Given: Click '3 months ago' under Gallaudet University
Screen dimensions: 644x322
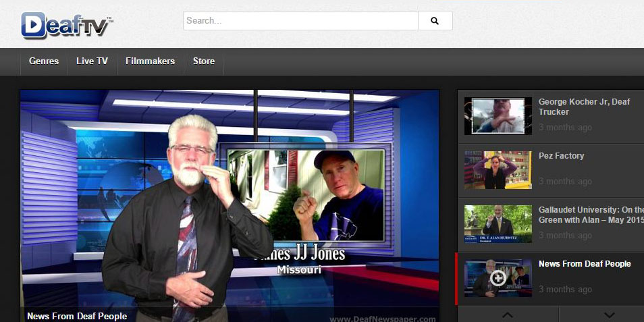Looking at the screenshot, I should tap(565, 236).
